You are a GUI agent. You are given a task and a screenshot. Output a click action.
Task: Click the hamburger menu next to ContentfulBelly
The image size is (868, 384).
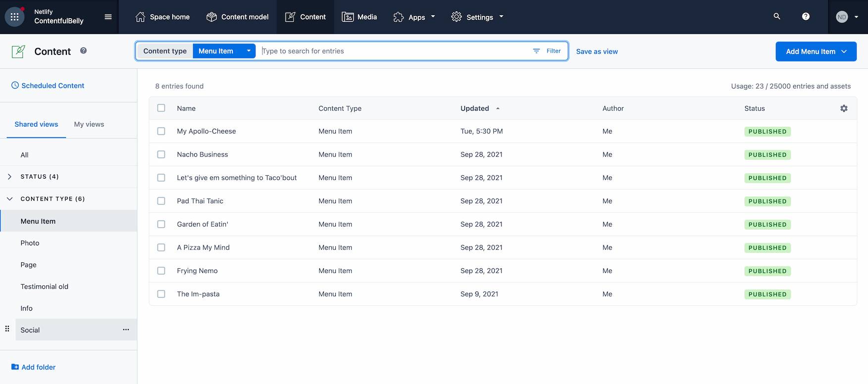pos(108,17)
